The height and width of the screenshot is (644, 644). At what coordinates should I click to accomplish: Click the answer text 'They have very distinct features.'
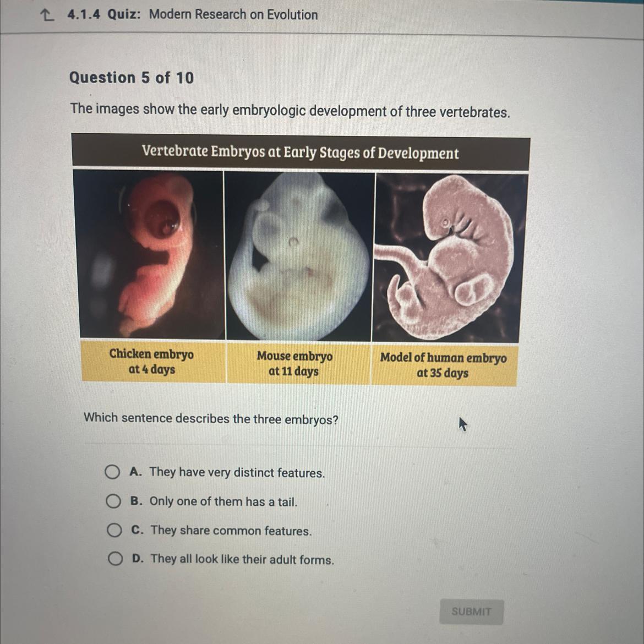[237, 472]
